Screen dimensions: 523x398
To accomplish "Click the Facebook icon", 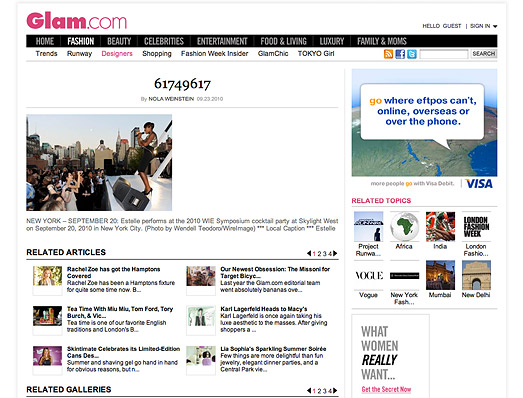I will click(x=400, y=54).
